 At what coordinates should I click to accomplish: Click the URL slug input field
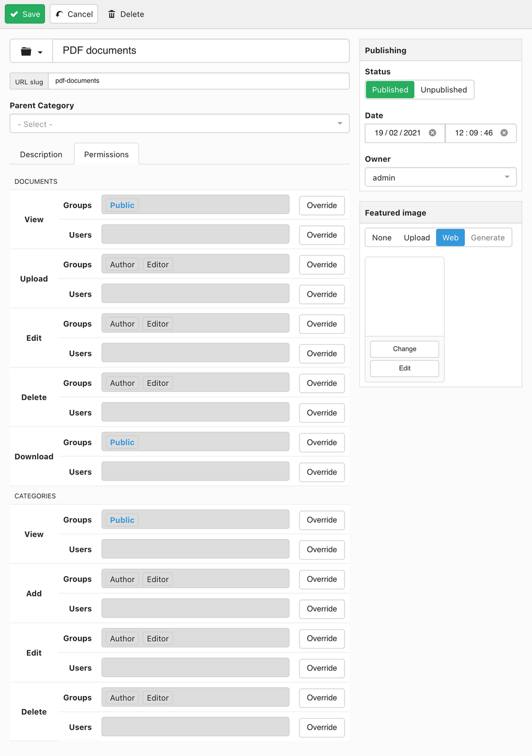[199, 81]
